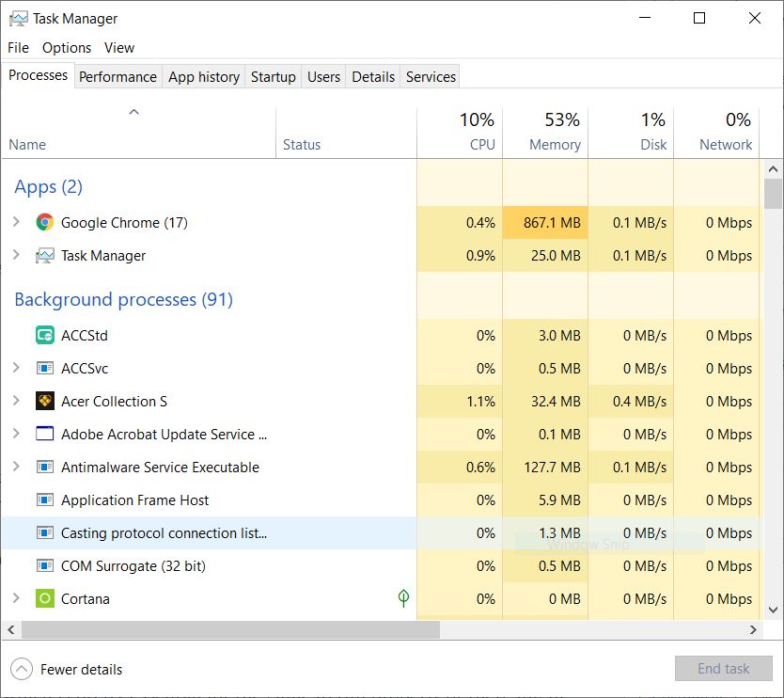
Task: Click the Adobe Acrobat Update Service icon
Action: click(x=44, y=434)
